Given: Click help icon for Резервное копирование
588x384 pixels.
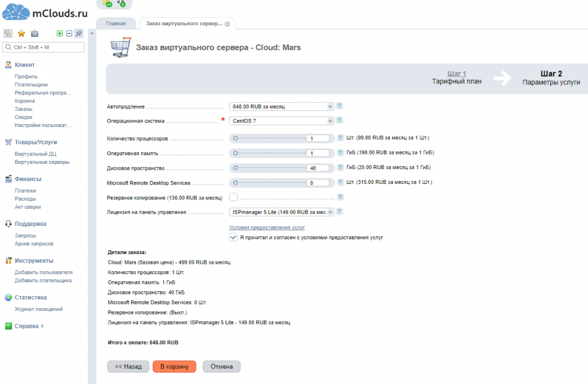Looking at the screenshot, I should (x=340, y=197).
